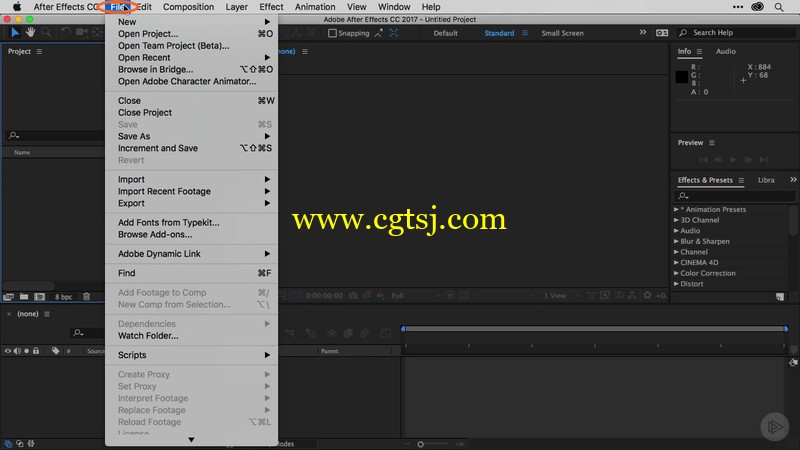This screenshot has width=800, height=450.
Task: Click the Interpret Footage icon in Project panel
Action: 9,296
